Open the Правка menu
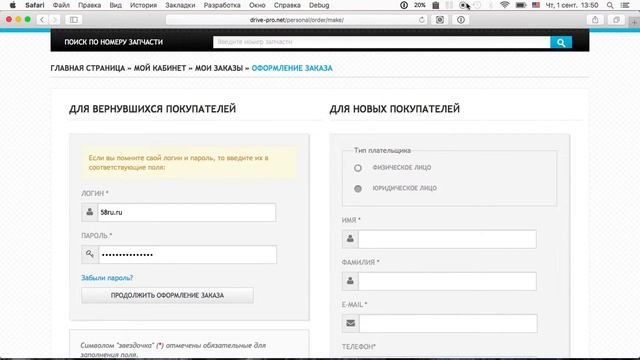The width and height of the screenshot is (640, 360). [x=89, y=5]
